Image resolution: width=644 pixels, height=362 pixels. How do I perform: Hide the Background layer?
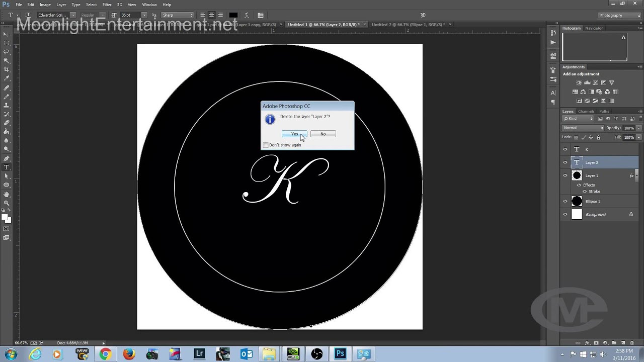[565, 215]
